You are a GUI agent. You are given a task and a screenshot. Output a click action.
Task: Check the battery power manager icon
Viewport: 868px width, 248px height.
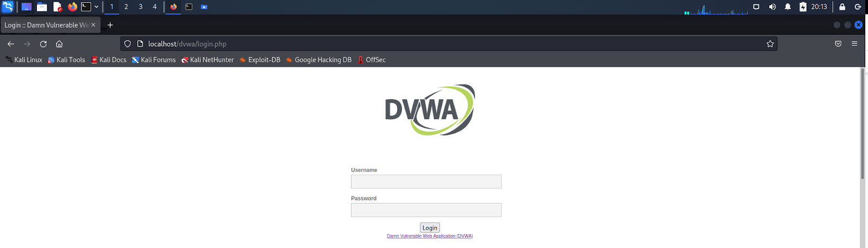[x=803, y=7]
